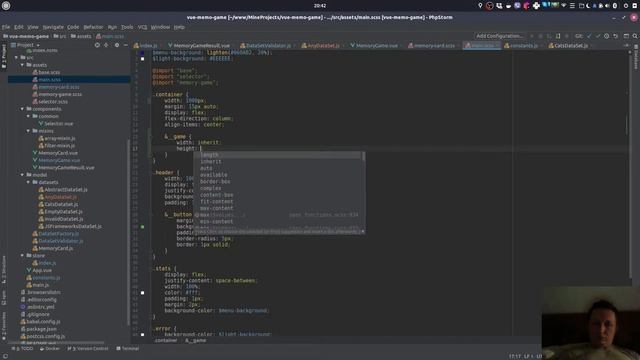This screenshot has height=360, width=640.
Task: Switch to the MemoryGame.vue editor tab
Action: click(374, 45)
